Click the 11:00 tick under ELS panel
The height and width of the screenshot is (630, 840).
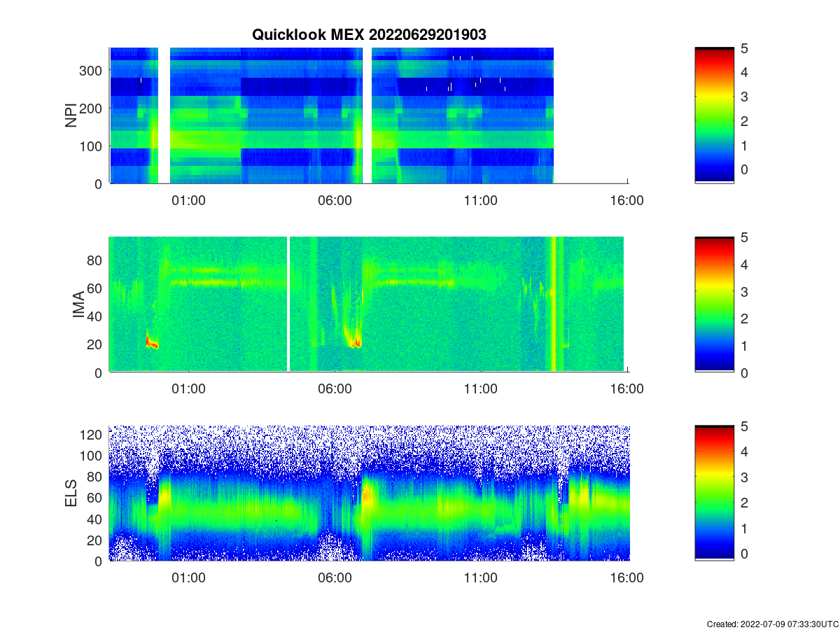[481, 578]
